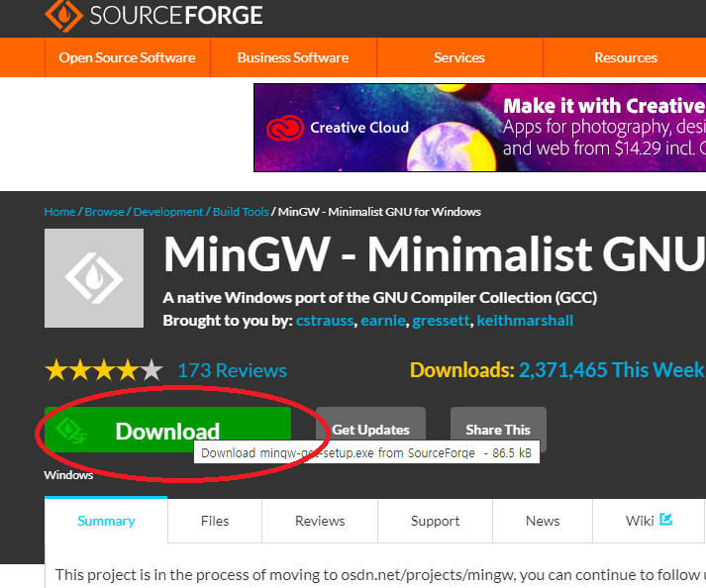Click the Creative Cloud ad banner
The height and width of the screenshot is (588, 706).
[x=480, y=128]
